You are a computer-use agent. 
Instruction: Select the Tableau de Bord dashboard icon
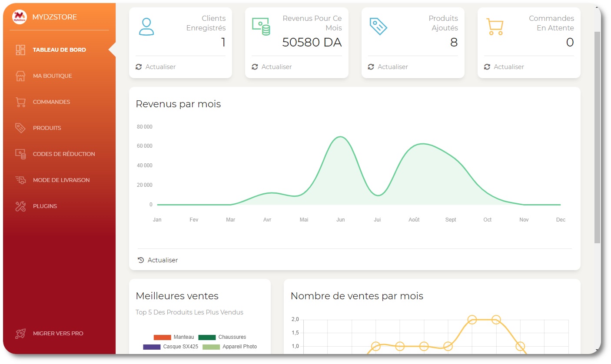pos(20,50)
